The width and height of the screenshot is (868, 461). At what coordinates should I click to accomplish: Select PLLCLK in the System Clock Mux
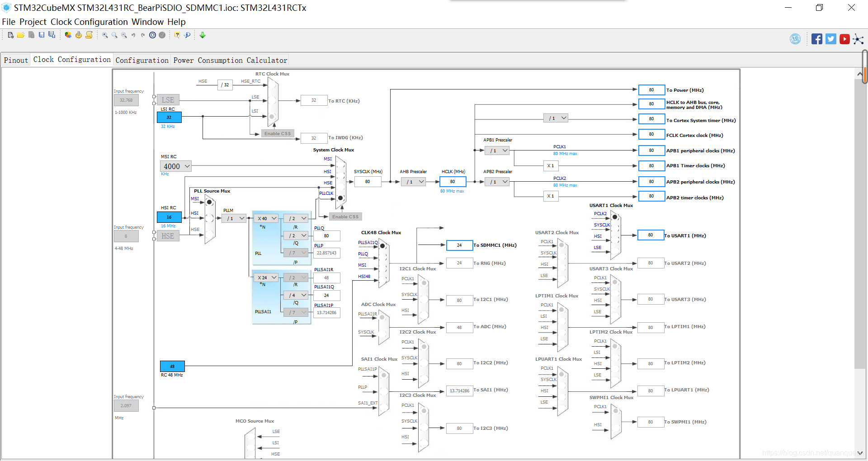340,198
